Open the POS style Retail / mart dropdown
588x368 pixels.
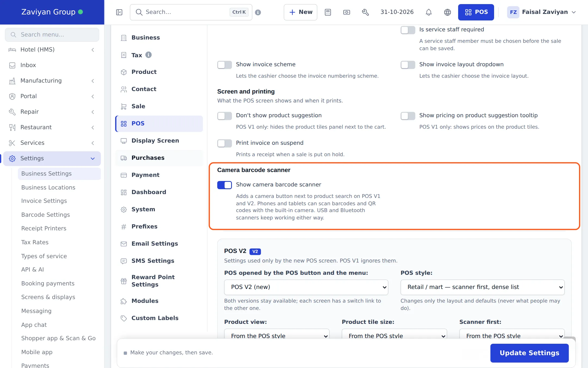click(482, 287)
